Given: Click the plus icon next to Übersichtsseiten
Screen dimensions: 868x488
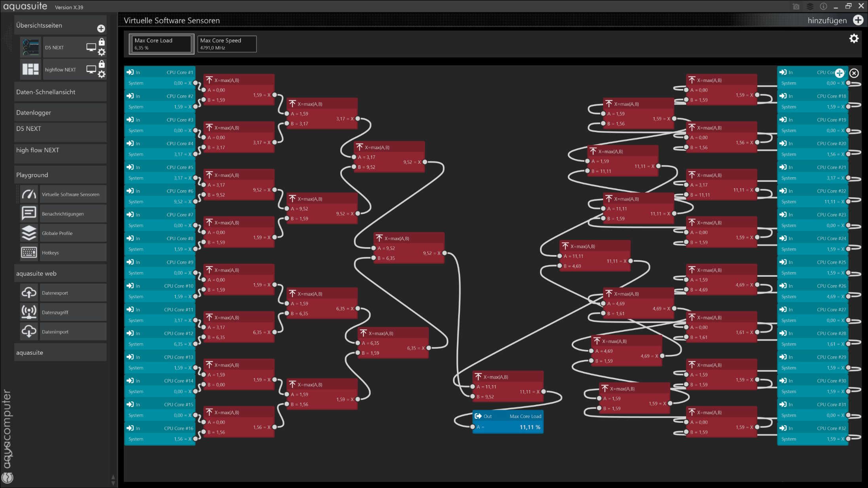Looking at the screenshot, I should tap(101, 28).
